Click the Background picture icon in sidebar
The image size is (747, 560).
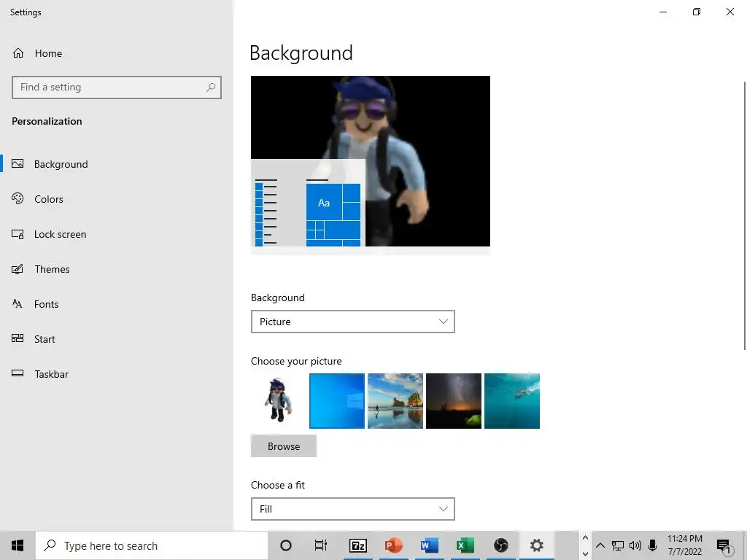coord(18,164)
